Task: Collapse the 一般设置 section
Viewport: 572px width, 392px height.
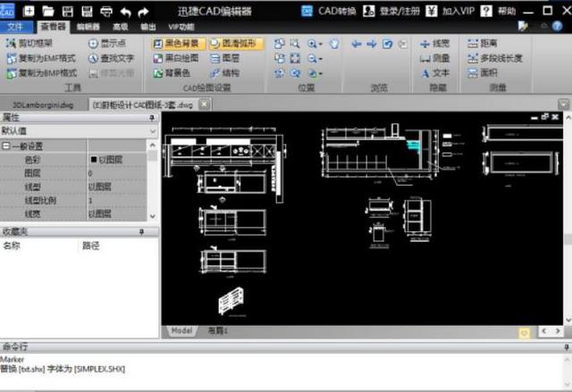Action: 6,146
